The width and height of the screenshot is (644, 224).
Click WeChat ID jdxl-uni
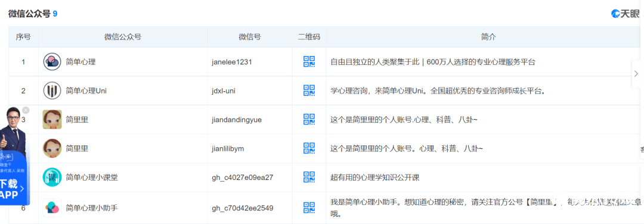pos(224,91)
